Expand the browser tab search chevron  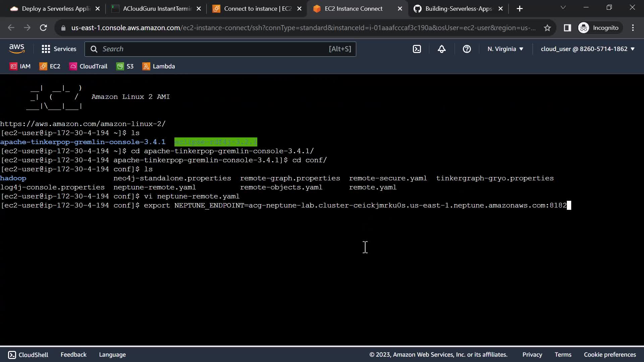563,8
